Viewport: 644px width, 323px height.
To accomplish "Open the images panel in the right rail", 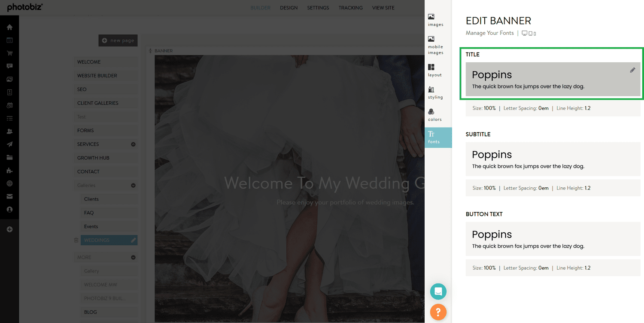I will coord(435,19).
